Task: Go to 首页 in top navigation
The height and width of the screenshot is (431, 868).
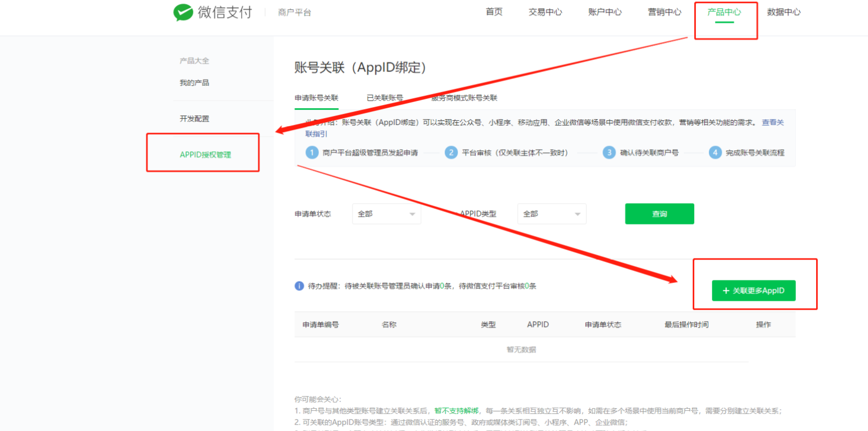Action: (494, 12)
